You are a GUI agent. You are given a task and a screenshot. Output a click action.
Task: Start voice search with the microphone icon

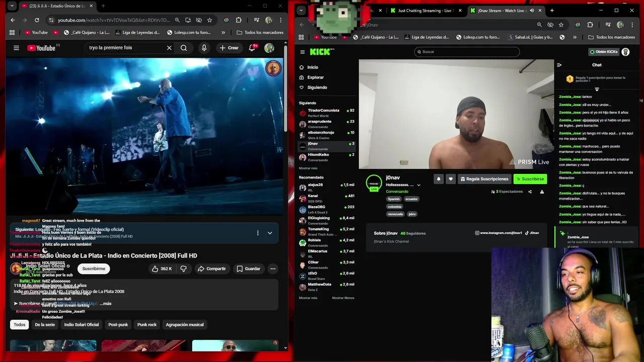[204, 48]
